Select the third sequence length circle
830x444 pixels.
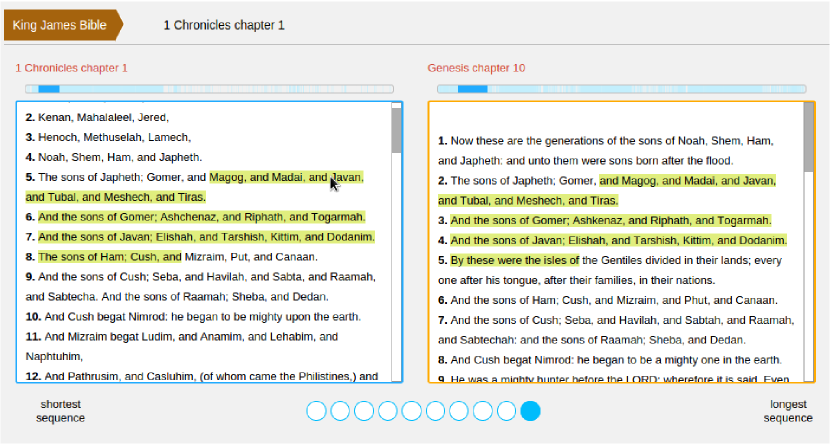click(x=364, y=411)
